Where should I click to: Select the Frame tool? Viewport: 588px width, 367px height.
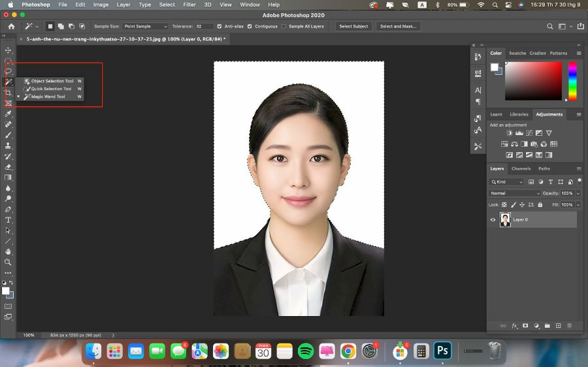click(8, 103)
